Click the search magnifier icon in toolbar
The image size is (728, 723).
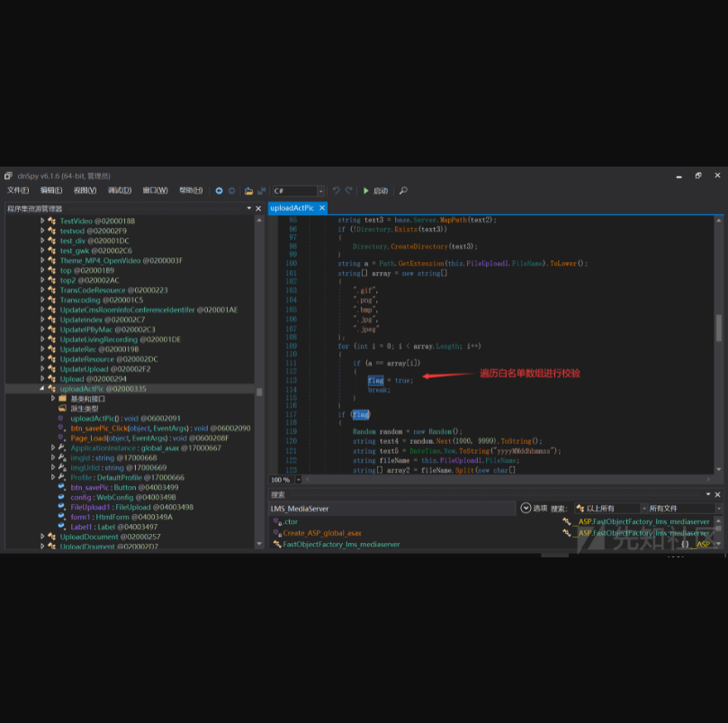(x=403, y=191)
